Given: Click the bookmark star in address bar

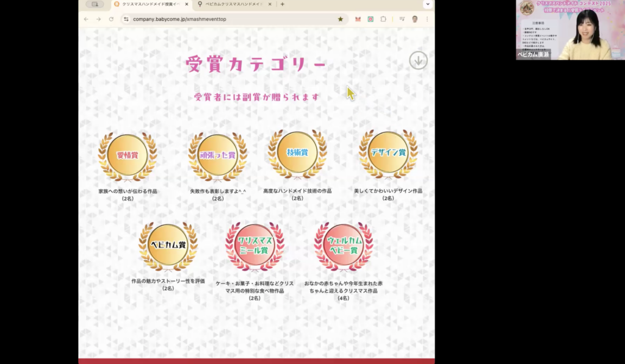Looking at the screenshot, I should coord(340,19).
